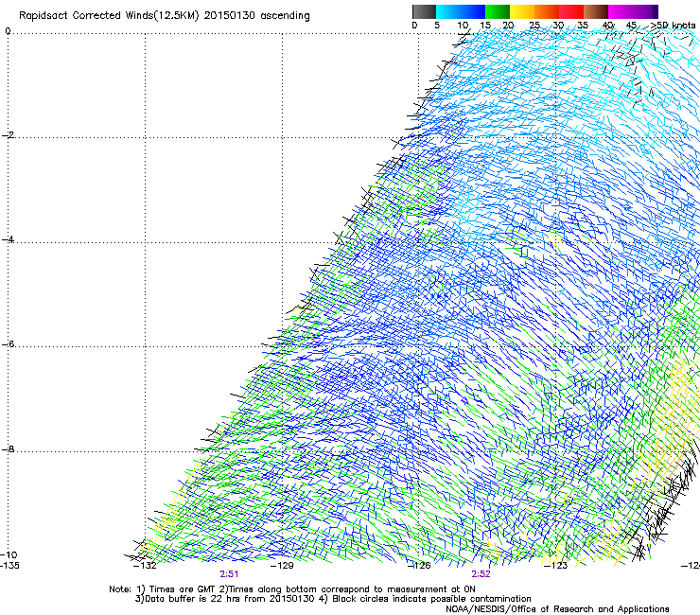Click the purple time label 2:52
700x615 pixels.
[x=481, y=574]
